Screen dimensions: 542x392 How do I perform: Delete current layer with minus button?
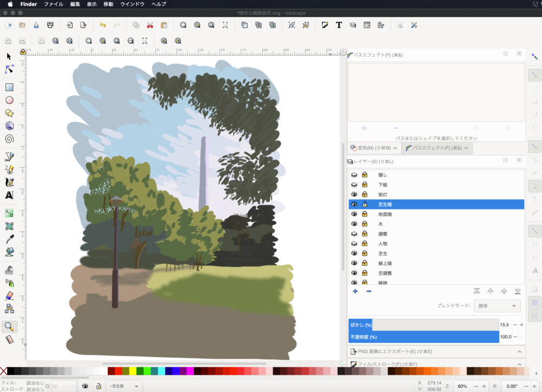(x=369, y=291)
